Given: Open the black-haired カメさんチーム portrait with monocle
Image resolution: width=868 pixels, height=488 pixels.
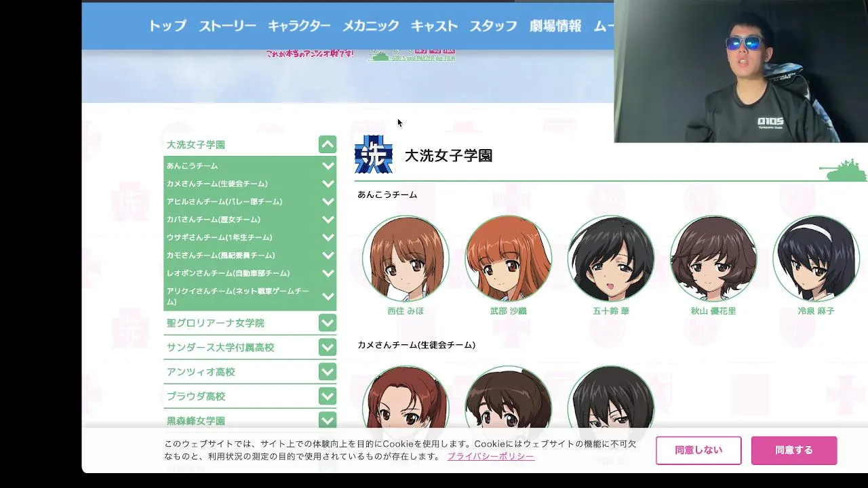Looking at the screenshot, I should 611,397.
